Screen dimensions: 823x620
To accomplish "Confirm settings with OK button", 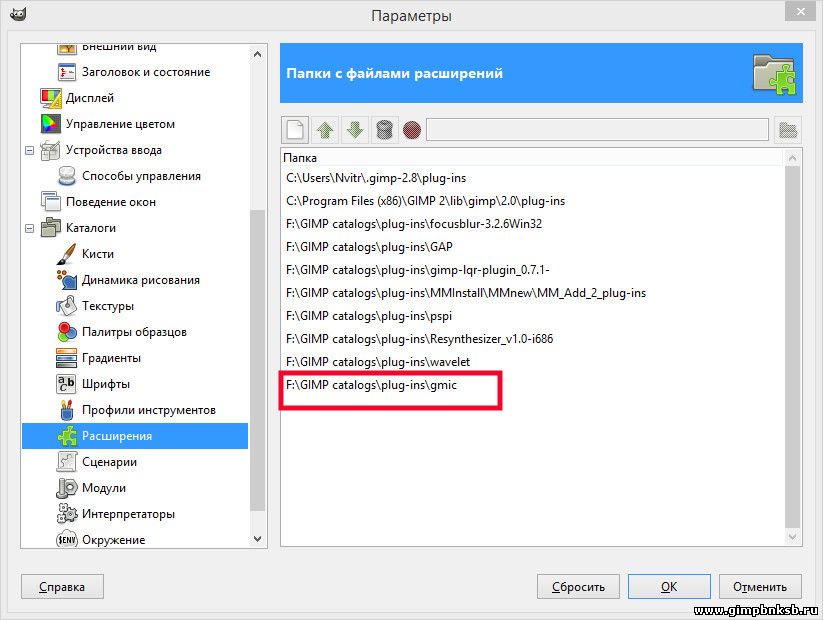I will point(669,586).
